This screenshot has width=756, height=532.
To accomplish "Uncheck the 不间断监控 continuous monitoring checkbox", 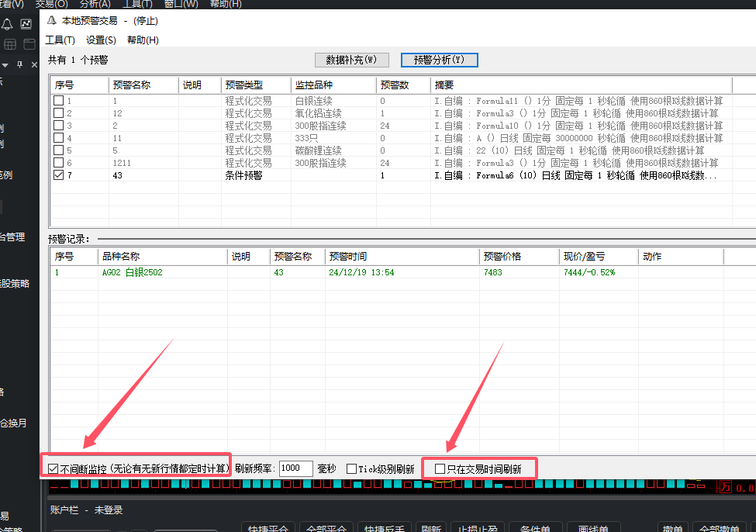I will (x=54, y=468).
